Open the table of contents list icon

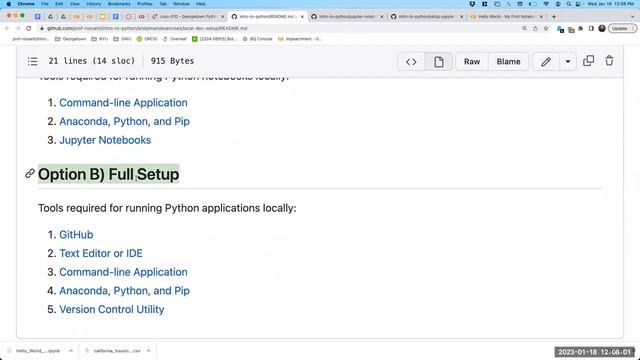(33, 61)
